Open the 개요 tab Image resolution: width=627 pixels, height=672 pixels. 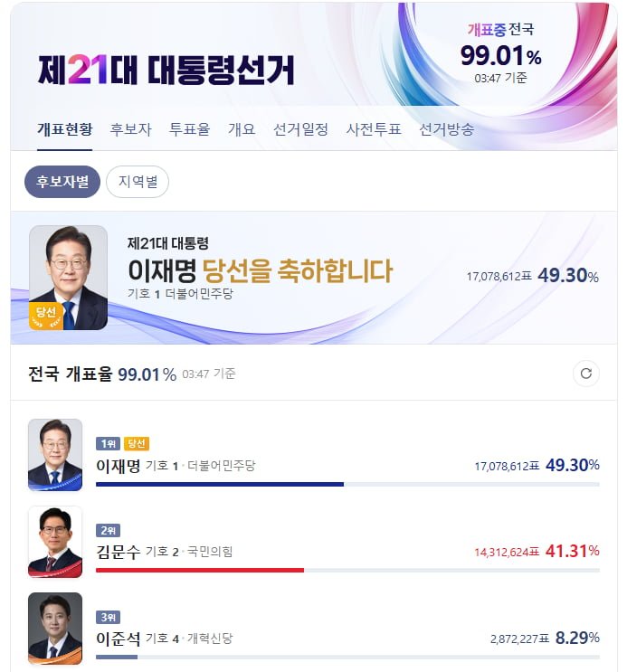click(242, 129)
